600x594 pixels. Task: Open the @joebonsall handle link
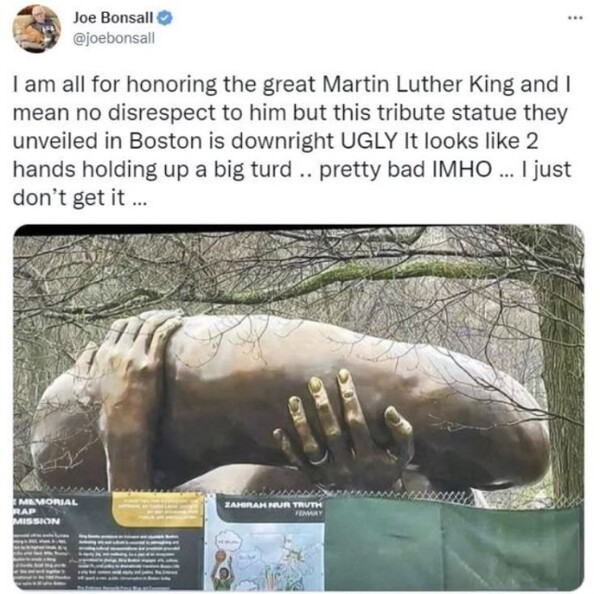114,38
